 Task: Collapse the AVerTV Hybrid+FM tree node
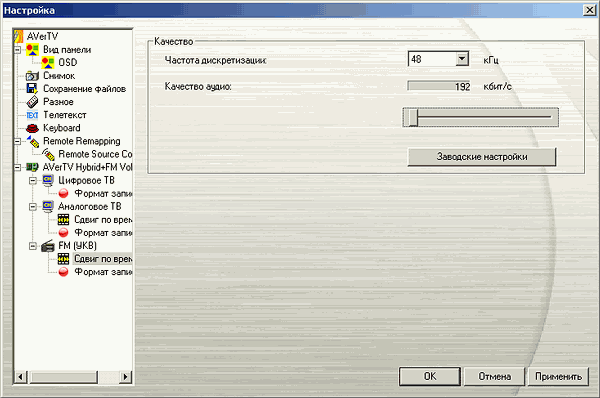click(18, 168)
